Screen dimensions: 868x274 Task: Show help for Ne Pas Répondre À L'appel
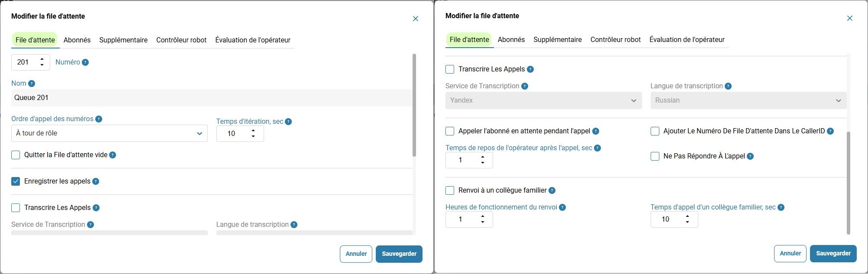pyautogui.click(x=750, y=156)
